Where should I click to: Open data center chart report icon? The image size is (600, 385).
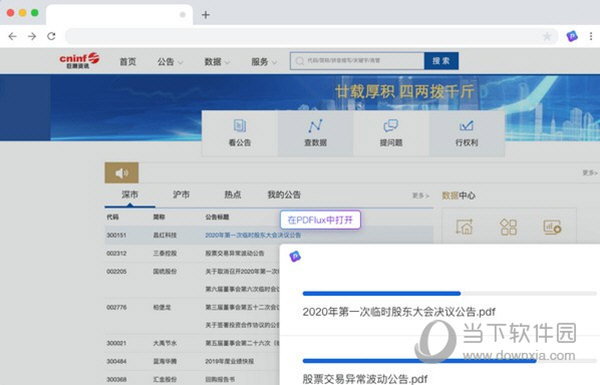tap(552, 227)
